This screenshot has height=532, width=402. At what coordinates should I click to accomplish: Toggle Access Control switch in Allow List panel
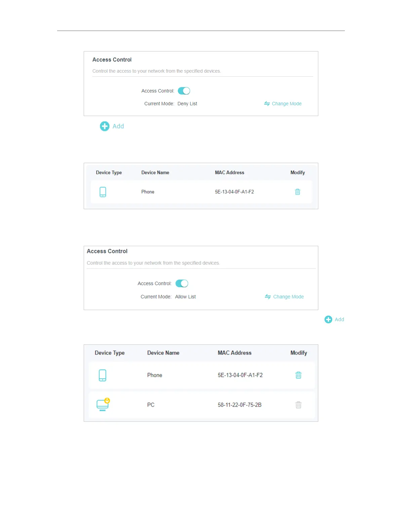click(182, 283)
